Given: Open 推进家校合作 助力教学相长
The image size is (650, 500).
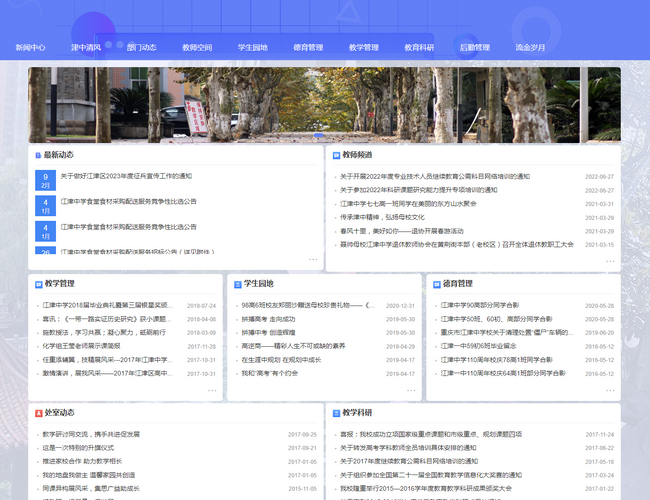Looking at the screenshot, I should (82, 461).
